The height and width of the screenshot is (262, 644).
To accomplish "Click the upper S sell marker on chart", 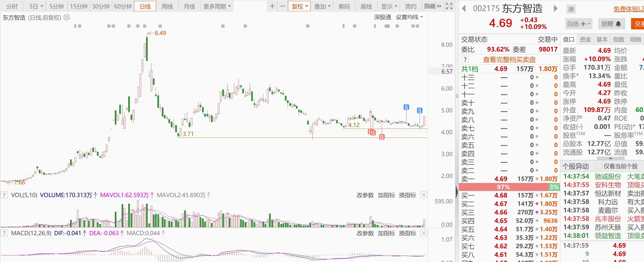I will pos(406,107).
